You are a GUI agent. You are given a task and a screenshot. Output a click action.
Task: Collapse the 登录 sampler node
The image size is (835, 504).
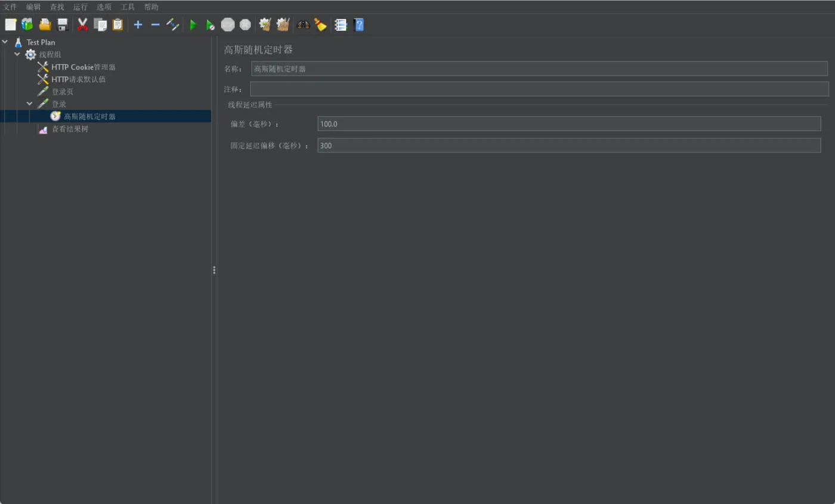click(x=30, y=104)
